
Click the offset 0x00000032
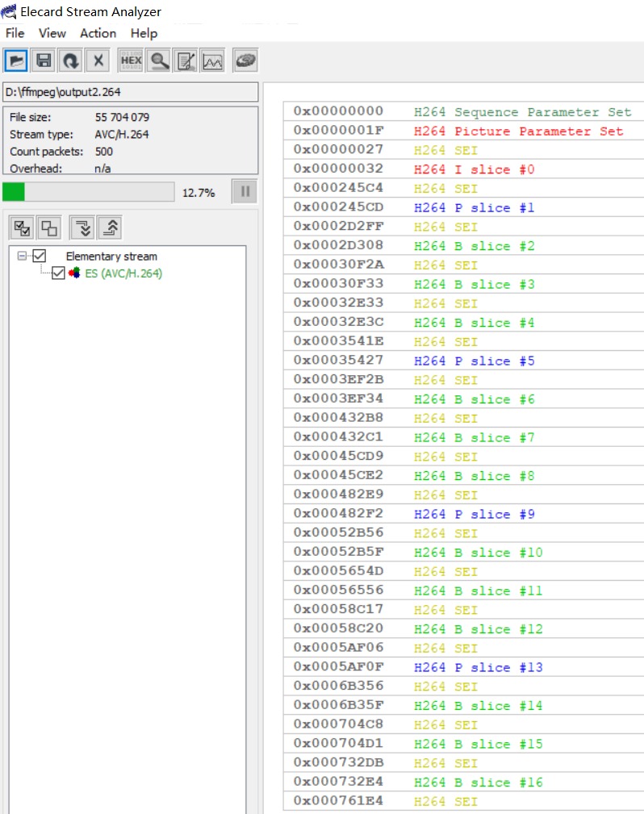338,169
